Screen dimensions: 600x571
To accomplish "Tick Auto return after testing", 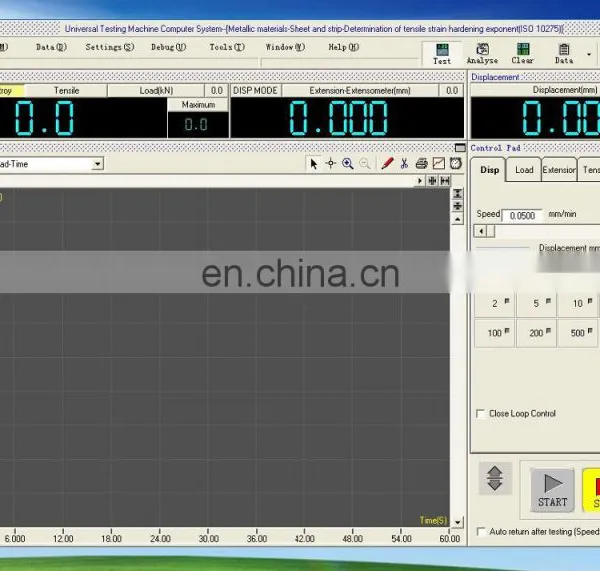I will (480, 532).
